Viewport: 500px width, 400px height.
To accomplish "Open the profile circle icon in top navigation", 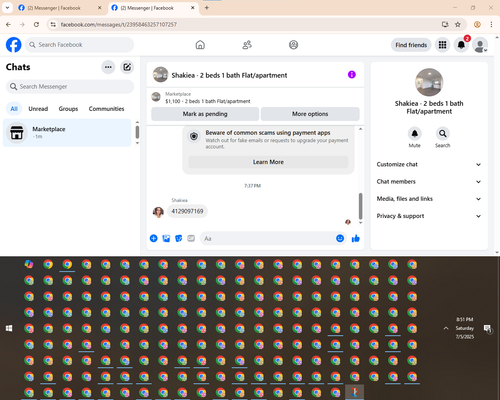I will click(x=293, y=45).
